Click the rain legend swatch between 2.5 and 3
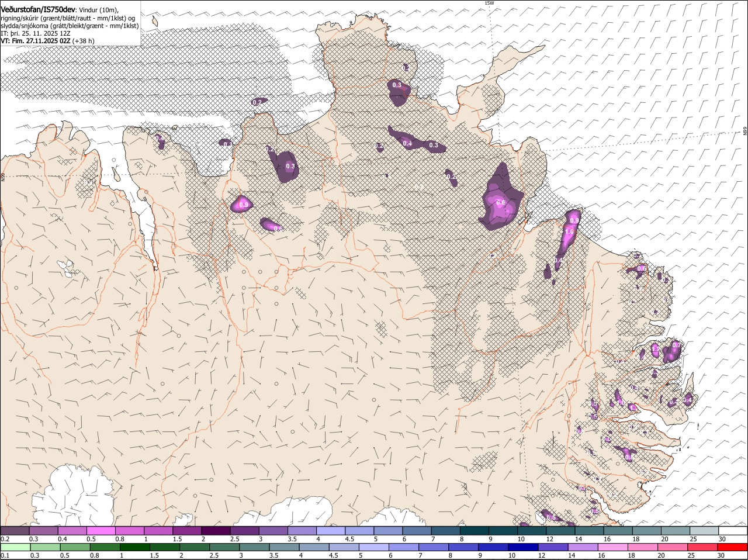Image resolution: width=748 pixels, height=560 pixels. coord(224,547)
